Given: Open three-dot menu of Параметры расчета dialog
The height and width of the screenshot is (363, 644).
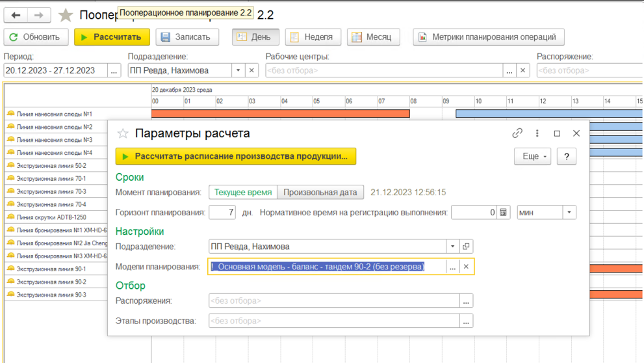Looking at the screenshot, I should click(537, 133).
